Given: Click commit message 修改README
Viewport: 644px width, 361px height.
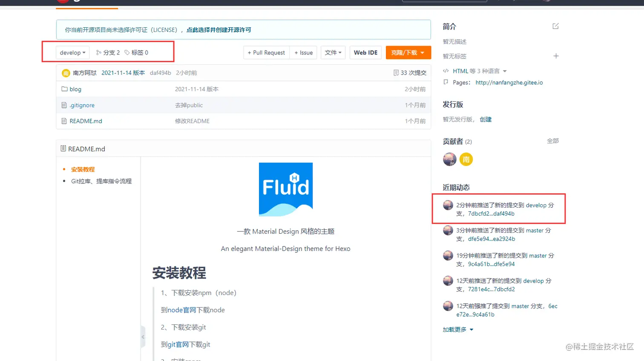Looking at the screenshot, I should tap(192, 121).
